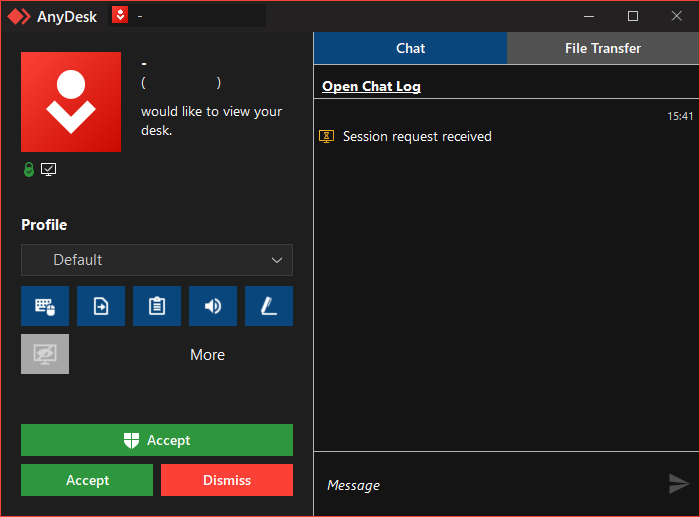Image resolution: width=700 pixels, height=517 pixels.
Task: Click the send message arrow icon
Action: point(678,484)
